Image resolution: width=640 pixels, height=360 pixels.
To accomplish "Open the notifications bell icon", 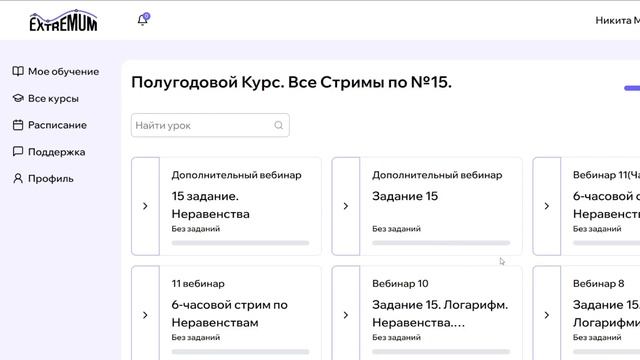I will point(143,19).
